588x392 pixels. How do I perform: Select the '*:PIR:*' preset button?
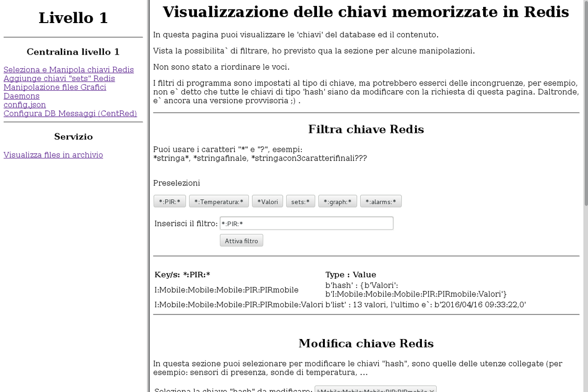coord(170,202)
